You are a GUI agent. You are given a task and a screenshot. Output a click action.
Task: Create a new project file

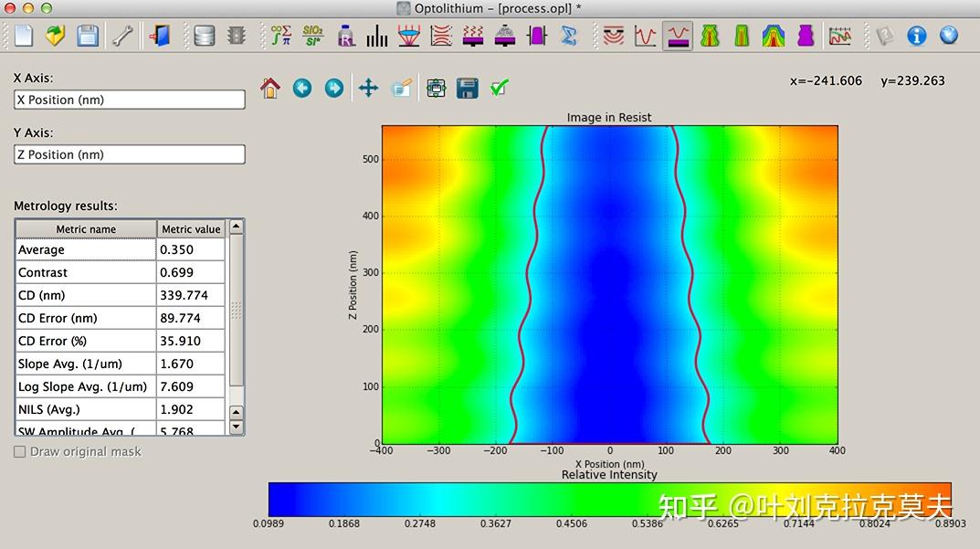[x=24, y=36]
